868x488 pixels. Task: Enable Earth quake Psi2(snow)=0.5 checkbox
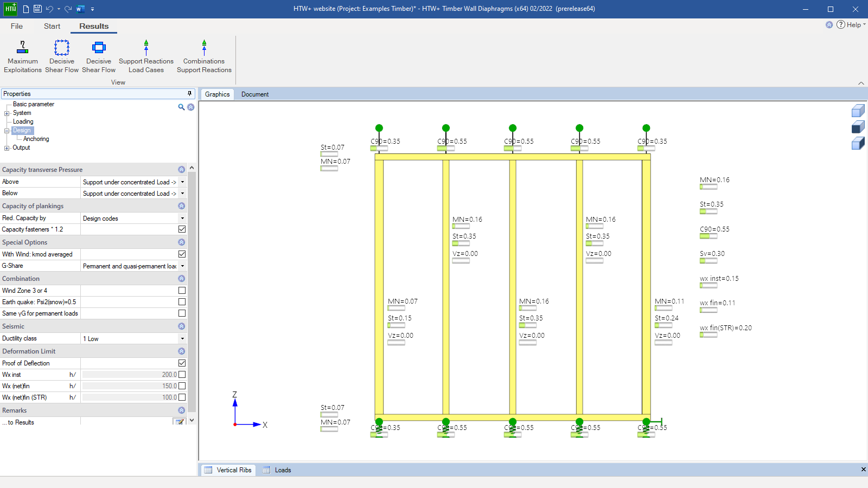182,302
